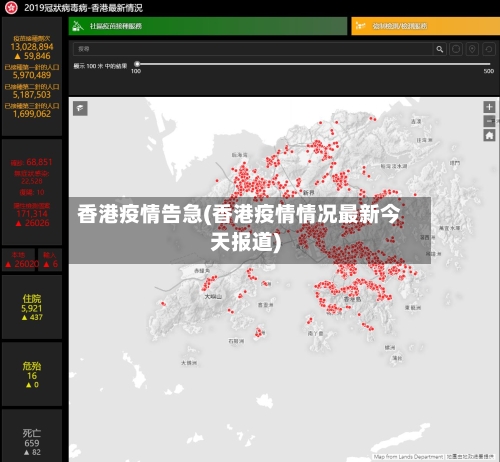
Task: Click into the location search input field
Action: pyautogui.click(x=253, y=49)
